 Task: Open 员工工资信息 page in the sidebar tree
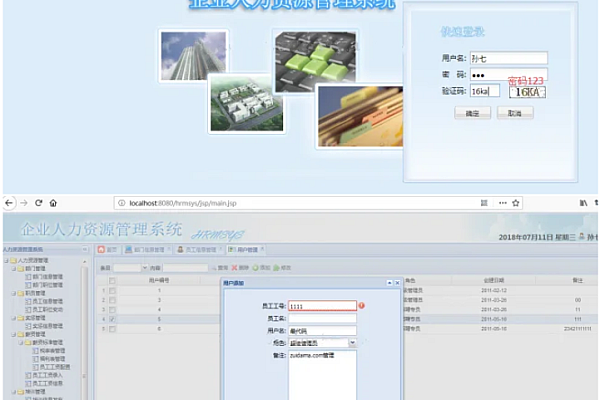point(47,383)
